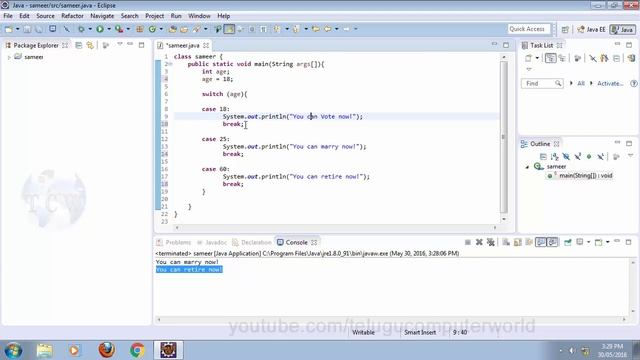The image size is (640, 360).
Task: Toggle Hide Local Types in Outline
Action: click(x=600, y=156)
